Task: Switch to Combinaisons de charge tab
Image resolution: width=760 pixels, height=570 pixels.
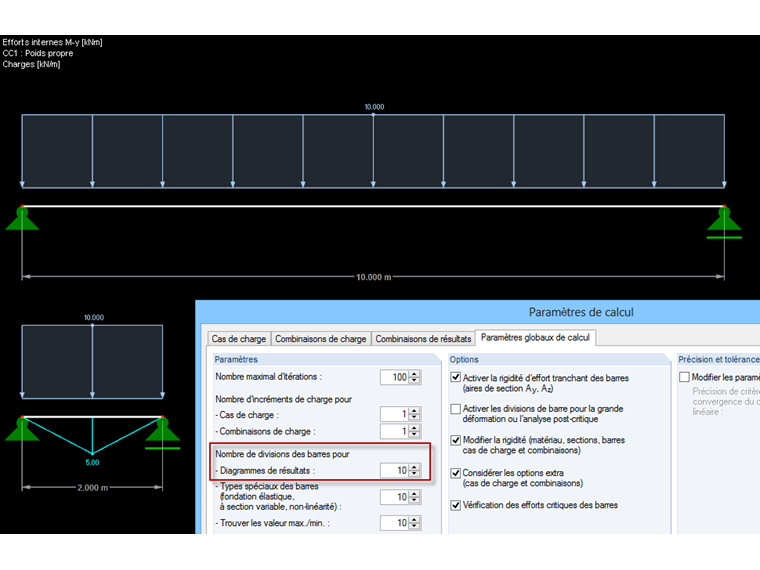Action: tap(320, 339)
